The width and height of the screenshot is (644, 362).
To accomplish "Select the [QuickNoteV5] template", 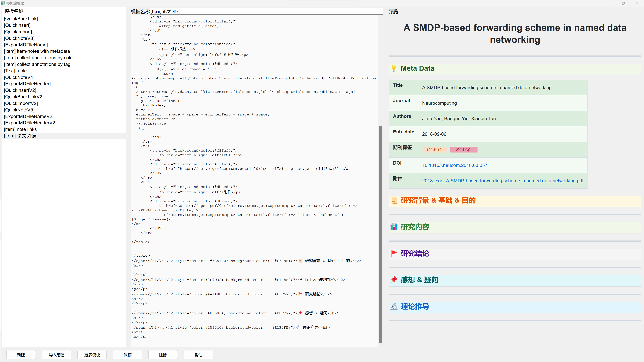I will tap(19, 110).
